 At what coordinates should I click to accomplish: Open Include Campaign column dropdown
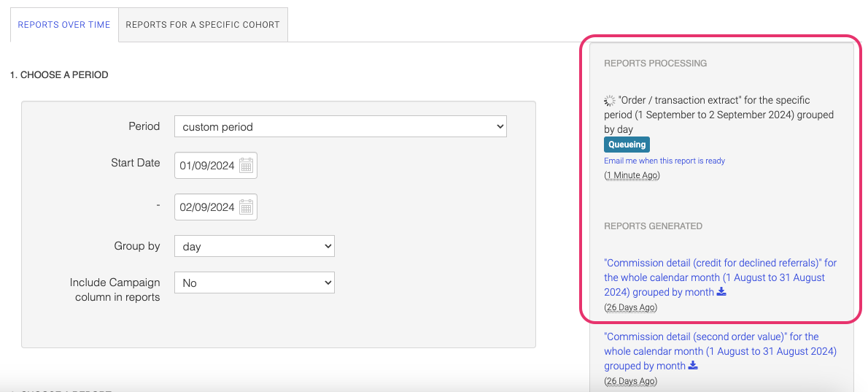coord(255,283)
